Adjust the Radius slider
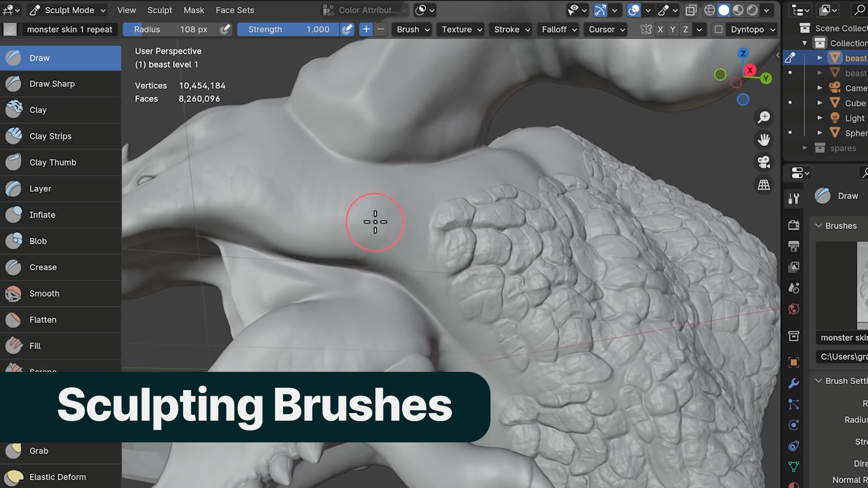The height and width of the screenshot is (488, 868). (170, 29)
